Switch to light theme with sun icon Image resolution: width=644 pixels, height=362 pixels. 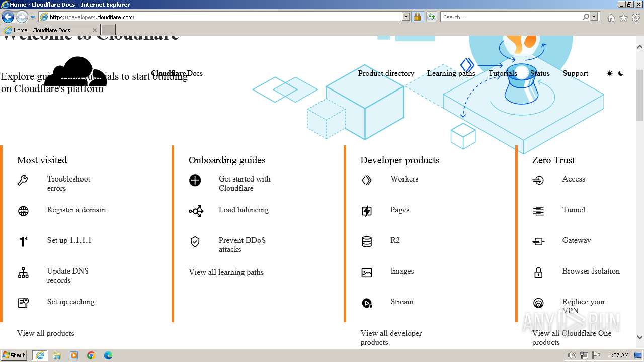[x=610, y=73]
